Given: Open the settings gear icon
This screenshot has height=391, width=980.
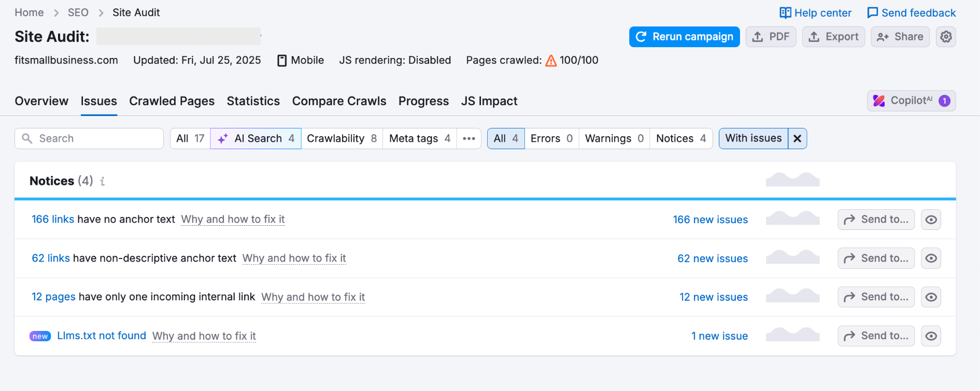Looking at the screenshot, I should 946,37.
